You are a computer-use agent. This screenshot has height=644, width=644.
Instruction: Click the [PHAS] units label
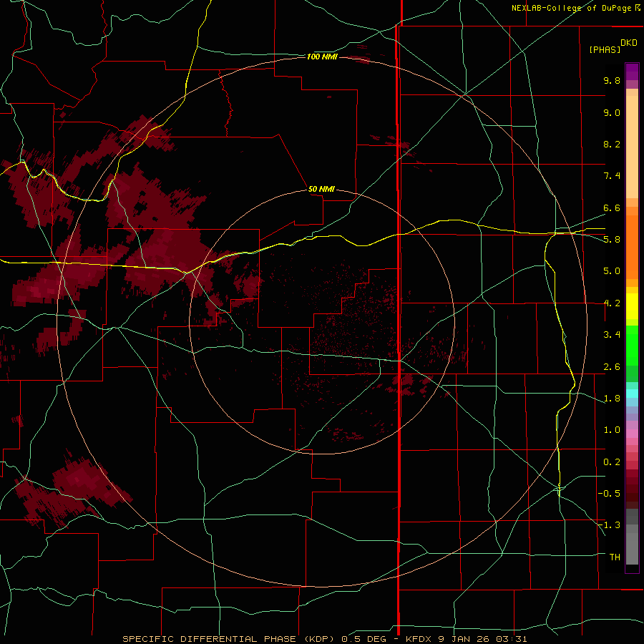[x=605, y=49]
